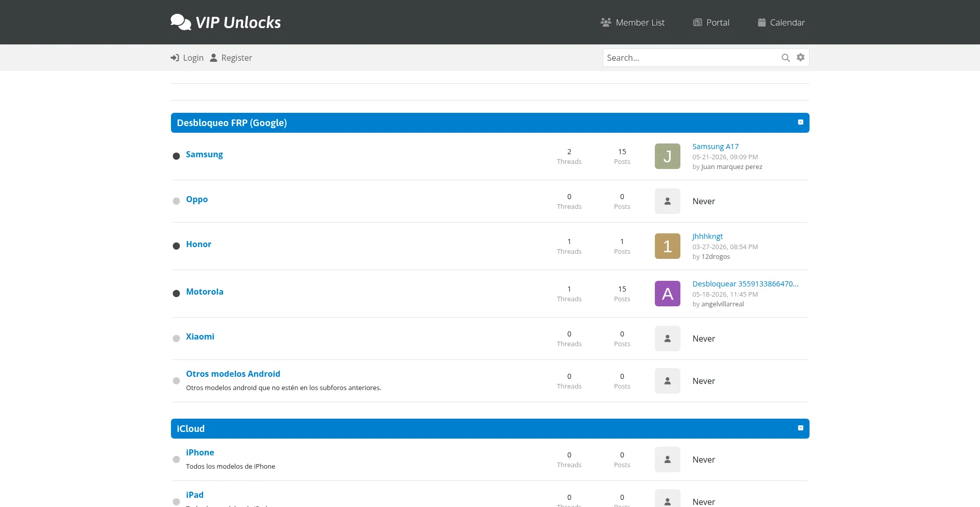980x507 pixels.
Task: Open advanced search gear icon
Action: tap(800, 57)
